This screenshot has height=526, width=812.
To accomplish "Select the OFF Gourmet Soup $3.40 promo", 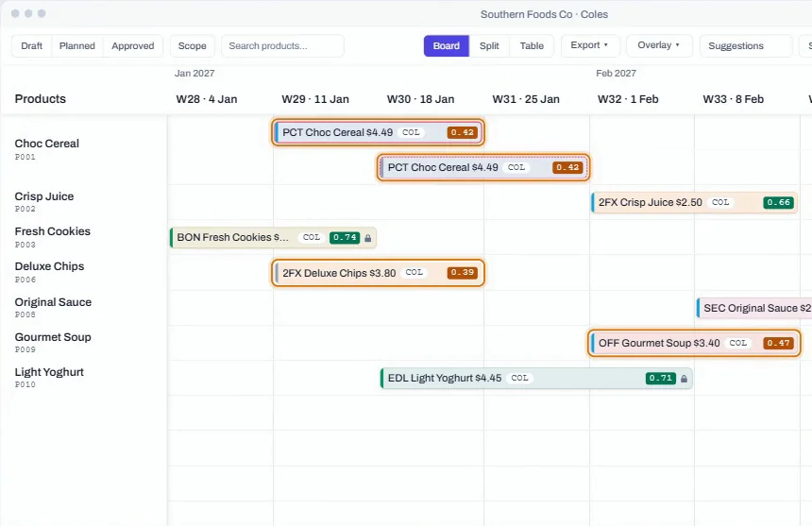I will pyautogui.click(x=694, y=343).
